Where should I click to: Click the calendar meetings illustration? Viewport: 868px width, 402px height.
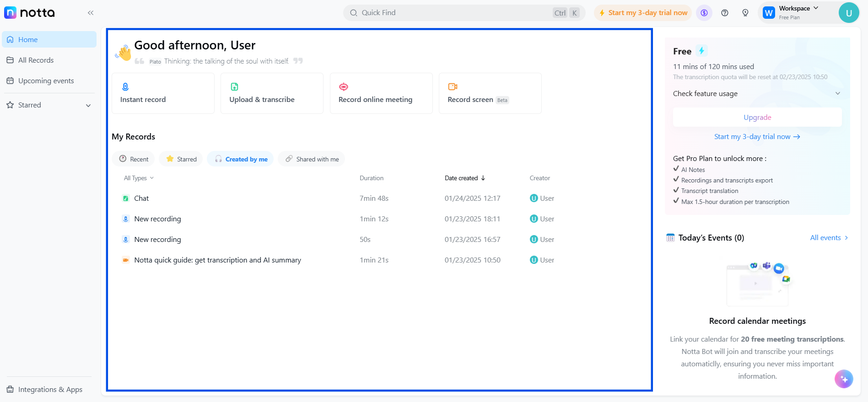[757, 284]
